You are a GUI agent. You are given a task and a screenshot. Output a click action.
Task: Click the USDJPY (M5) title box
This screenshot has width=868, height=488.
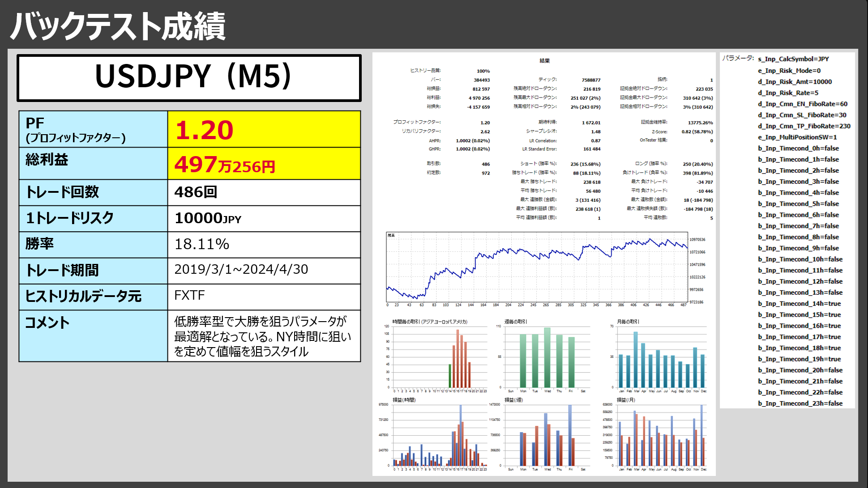(x=188, y=78)
